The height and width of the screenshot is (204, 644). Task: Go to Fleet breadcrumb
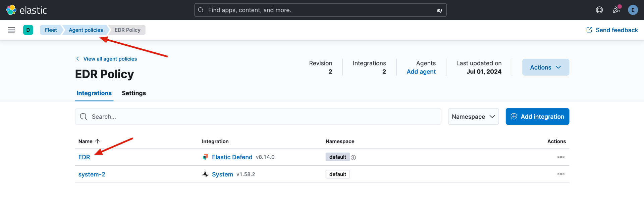[51, 30]
